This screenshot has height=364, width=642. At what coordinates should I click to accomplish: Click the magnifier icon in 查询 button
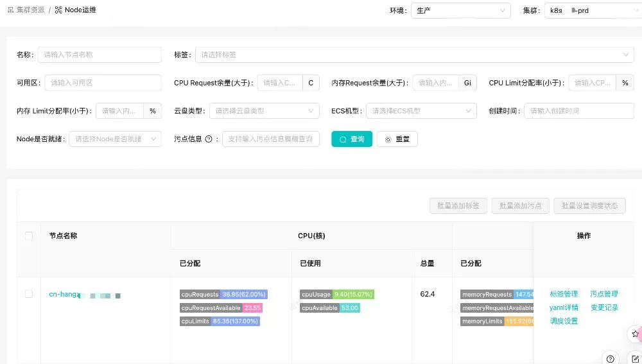point(343,139)
